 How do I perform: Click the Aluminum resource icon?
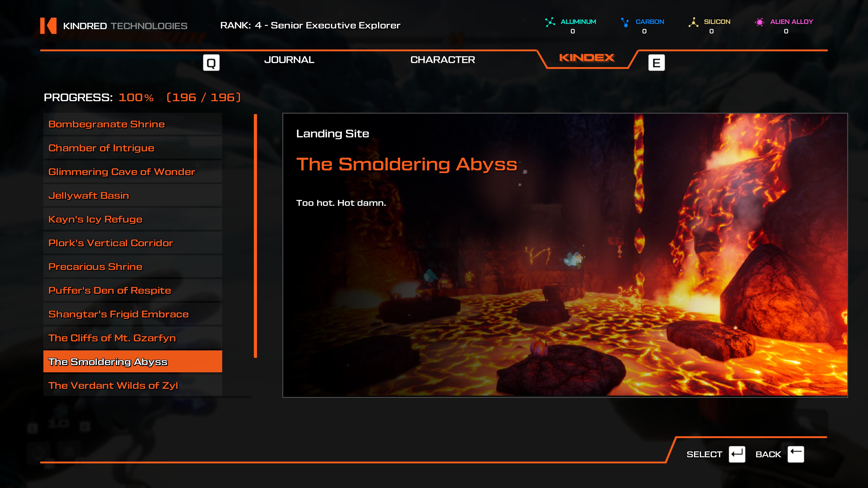pyautogui.click(x=550, y=22)
